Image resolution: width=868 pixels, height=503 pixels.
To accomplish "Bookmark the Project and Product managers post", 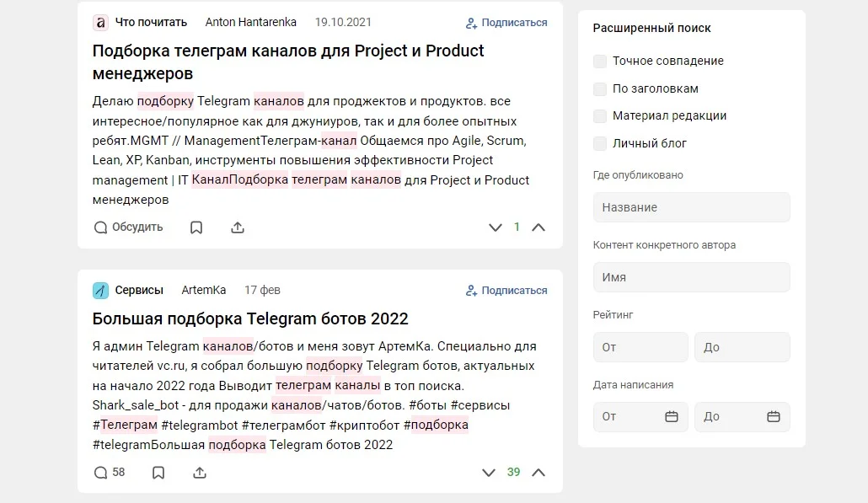I will pos(196,227).
